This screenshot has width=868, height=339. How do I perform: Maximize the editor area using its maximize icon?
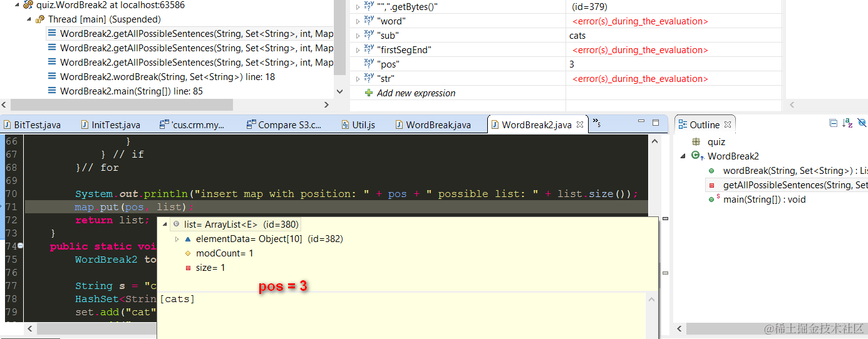click(x=656, y=123)
